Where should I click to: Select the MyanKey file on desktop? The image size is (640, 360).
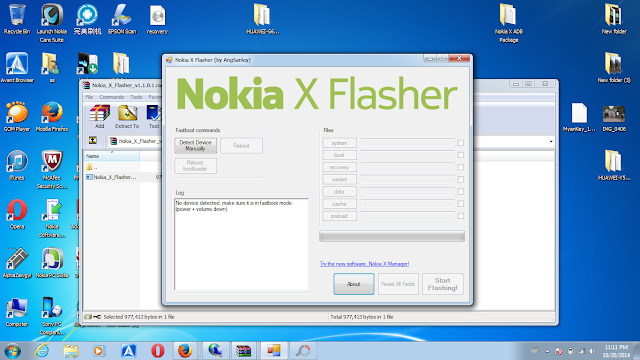point(579,117)
